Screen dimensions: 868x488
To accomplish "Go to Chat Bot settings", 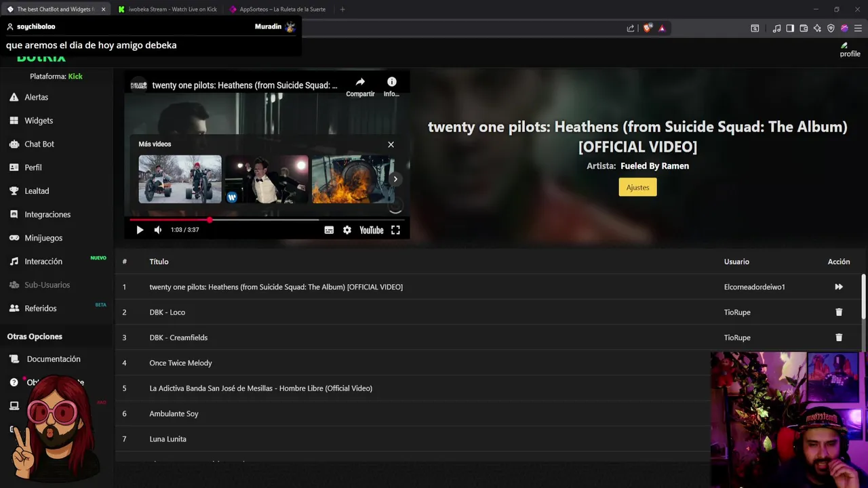I will coord(39,144).
